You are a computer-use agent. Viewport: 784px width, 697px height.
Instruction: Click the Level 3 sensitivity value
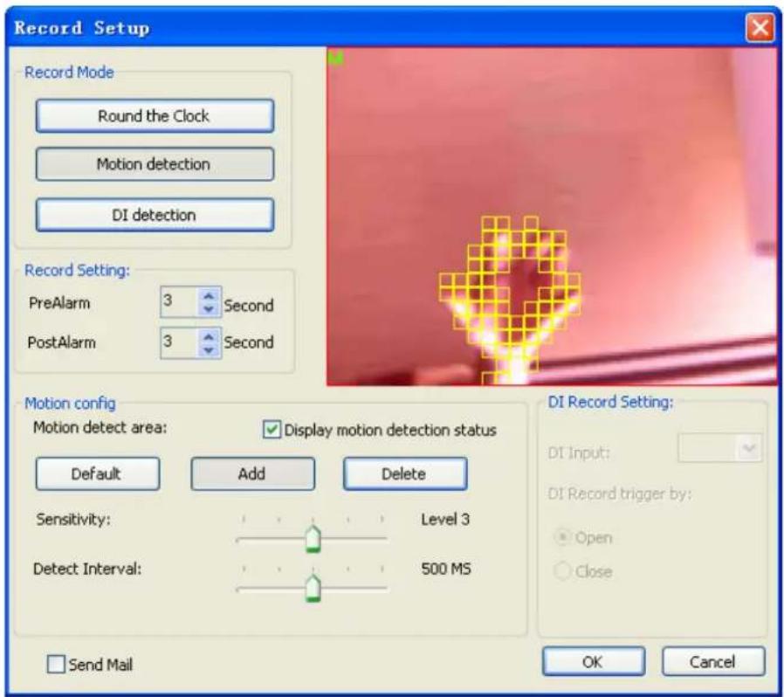(445, 520)
